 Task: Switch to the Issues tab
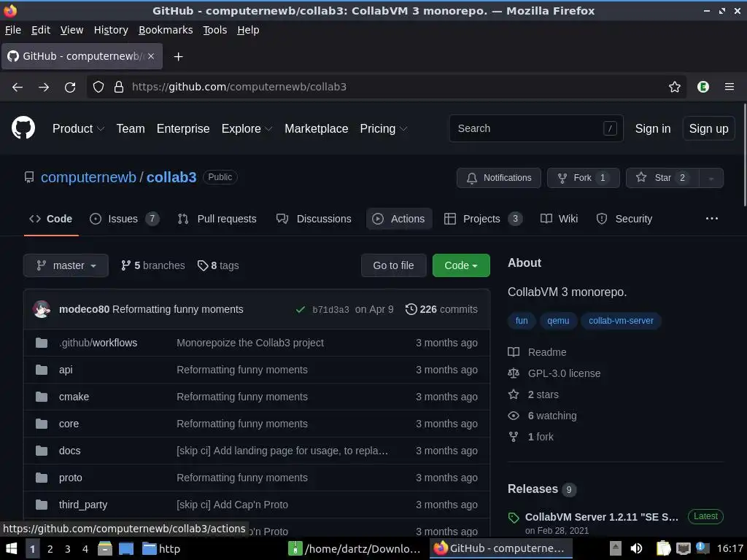pyautogui.click(x=124, y=219)
